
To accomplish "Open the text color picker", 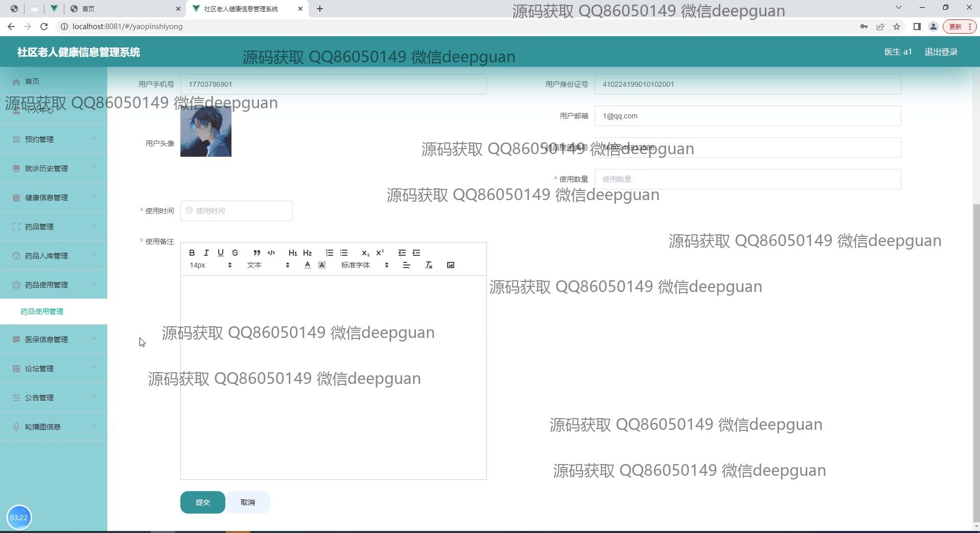I will tap(307, 265).
